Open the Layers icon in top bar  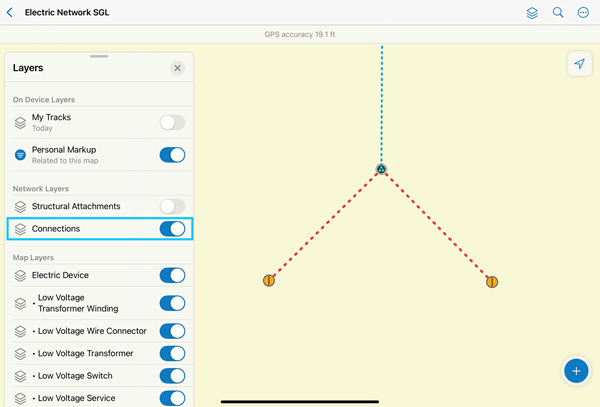533,13
